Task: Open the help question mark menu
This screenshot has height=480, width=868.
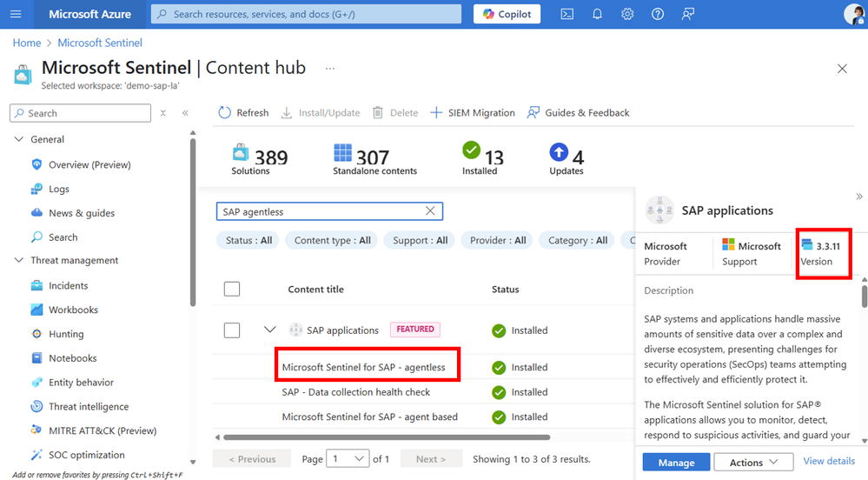Action: (x=657, y=14)
